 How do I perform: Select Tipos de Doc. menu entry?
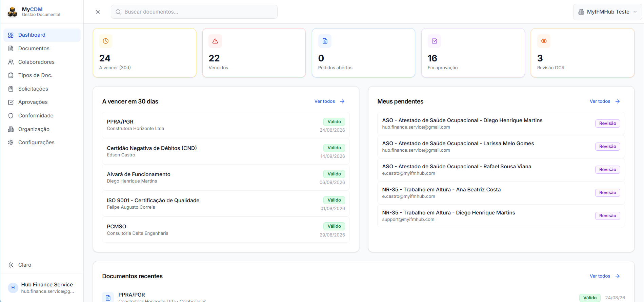tap(42, 75)
